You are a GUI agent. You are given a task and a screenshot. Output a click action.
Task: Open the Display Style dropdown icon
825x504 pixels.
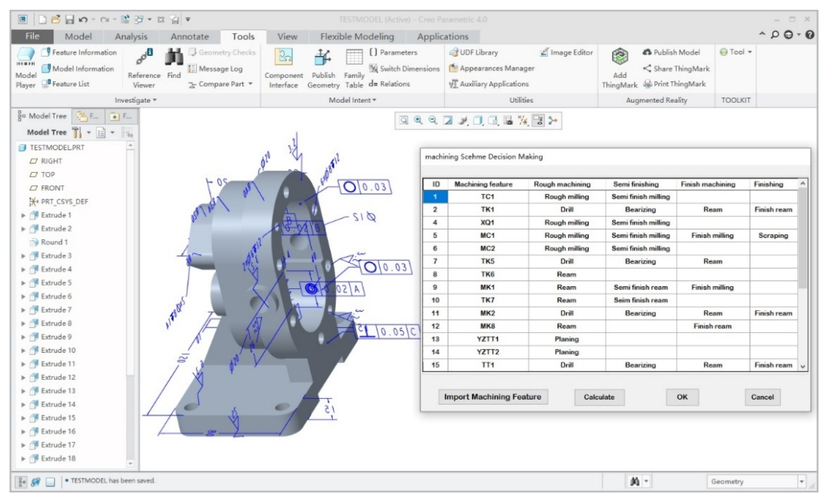coord(478,120)
